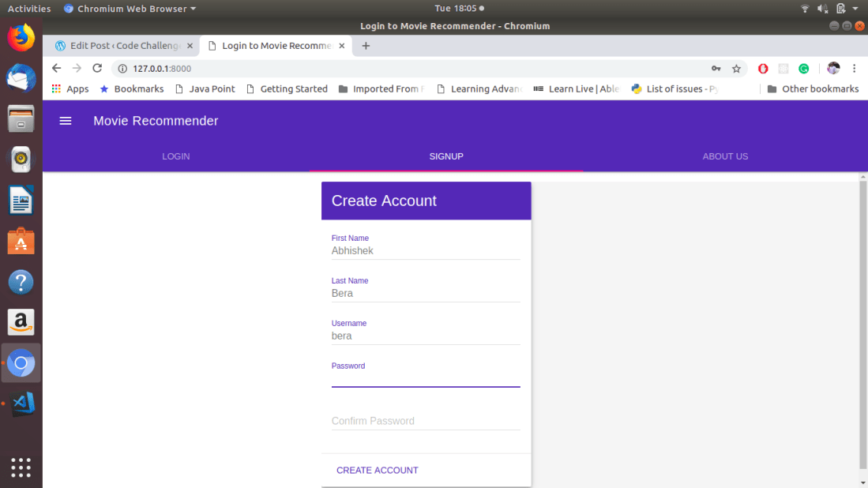Expand the Other bookmarks folder
Image resolution: width=868 pixels, height=488 pixels.
[x=814, y=88]
